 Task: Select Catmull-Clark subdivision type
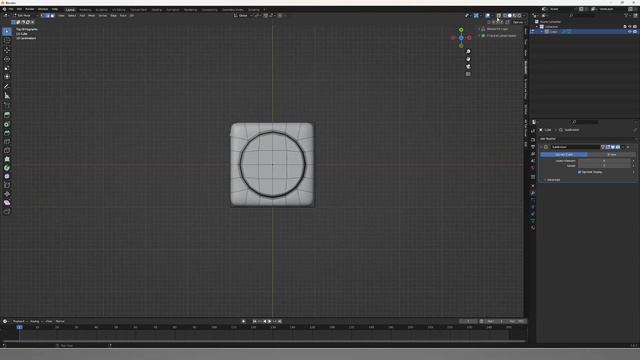point(564,155)
